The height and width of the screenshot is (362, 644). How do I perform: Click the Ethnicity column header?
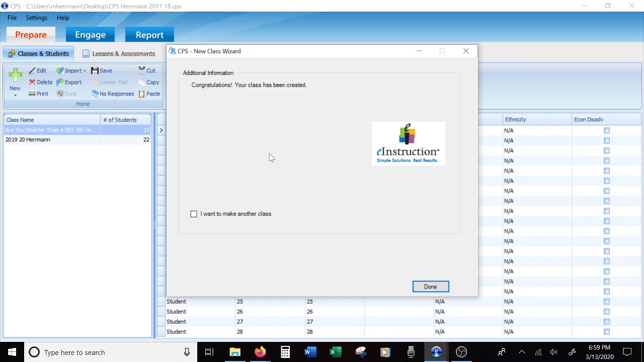537,120
